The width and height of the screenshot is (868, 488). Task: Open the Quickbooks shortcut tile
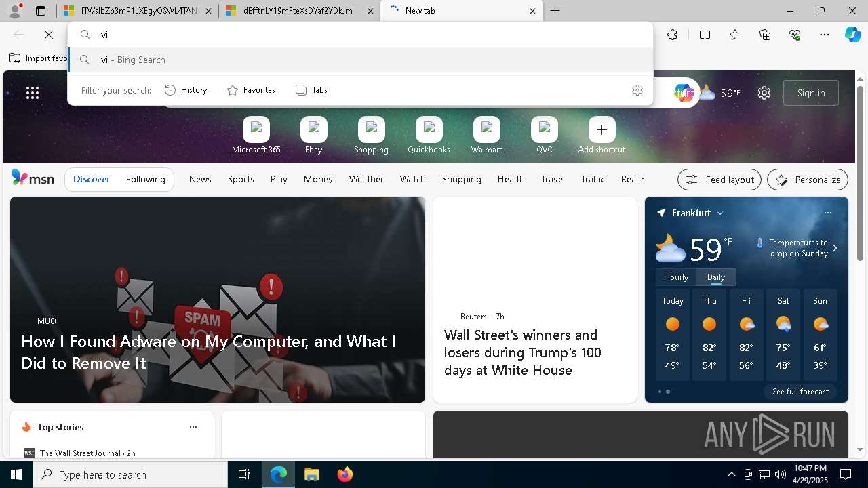point(429,136)
